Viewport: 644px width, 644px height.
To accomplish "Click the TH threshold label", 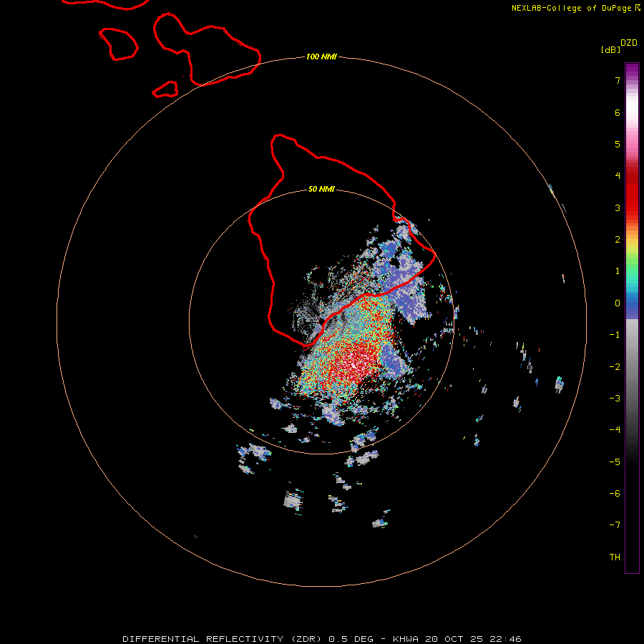I will (x=615, y=557).
